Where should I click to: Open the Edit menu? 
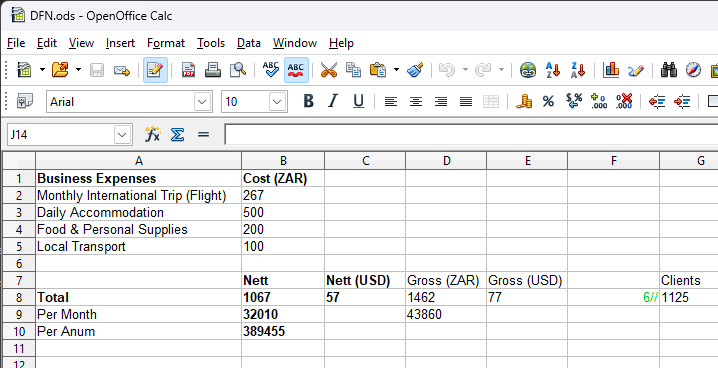coord(47,43)
